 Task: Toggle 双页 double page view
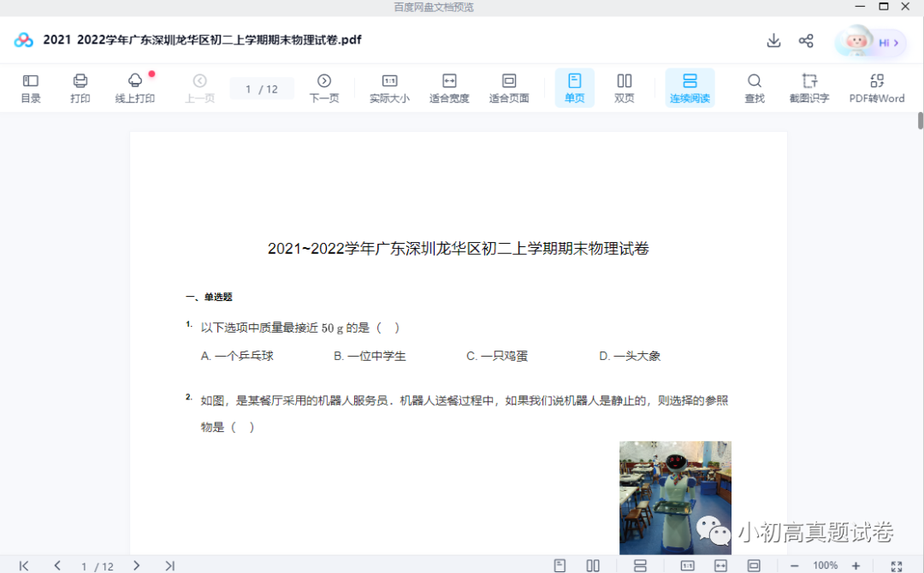point(625,88)
